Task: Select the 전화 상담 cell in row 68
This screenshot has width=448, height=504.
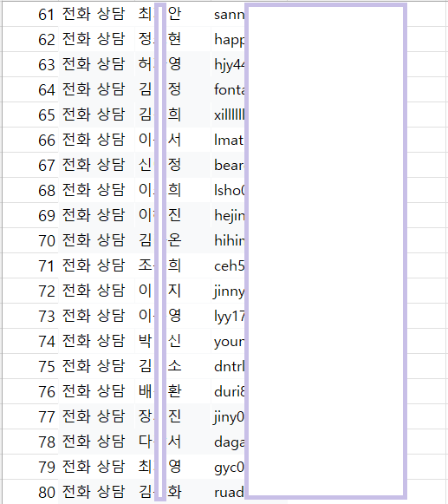Action: pos(96,190)
